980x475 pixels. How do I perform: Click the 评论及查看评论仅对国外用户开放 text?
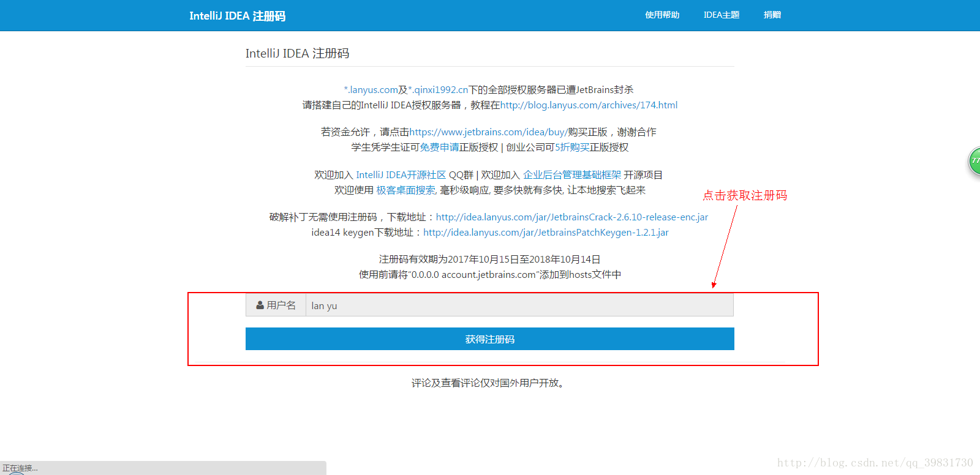(488, 383)
